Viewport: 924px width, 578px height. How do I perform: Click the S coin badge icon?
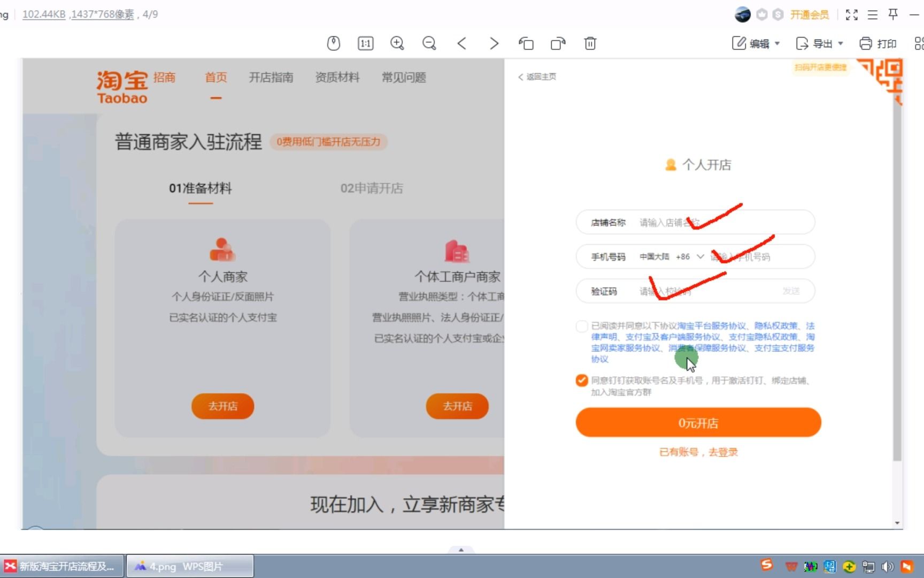click(778, 14)
